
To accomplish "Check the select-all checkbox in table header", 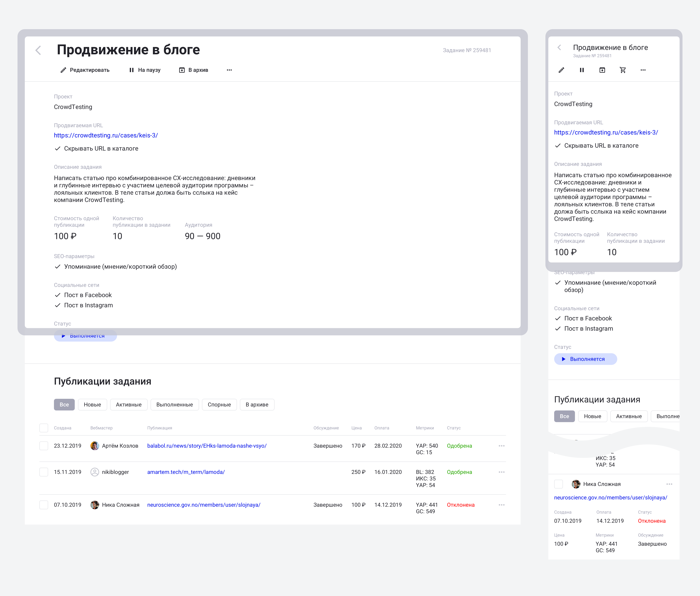I will pyautogui.click(x=44, y=428).
